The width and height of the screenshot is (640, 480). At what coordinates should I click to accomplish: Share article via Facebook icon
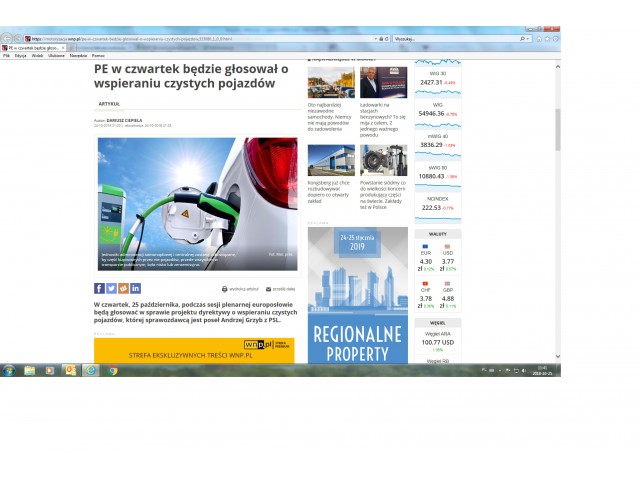pyautogui.click(x=99, y=289)
